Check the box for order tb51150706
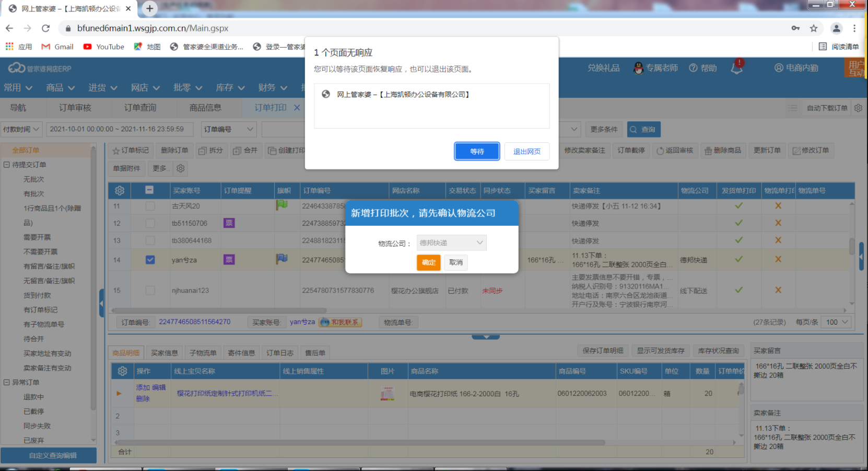 [x=150, y=223]
